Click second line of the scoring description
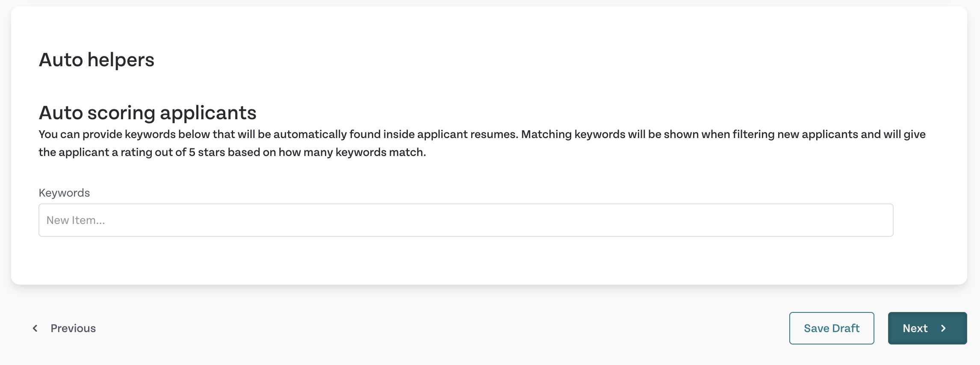The image size is (980, 365). tap(232, 152)
